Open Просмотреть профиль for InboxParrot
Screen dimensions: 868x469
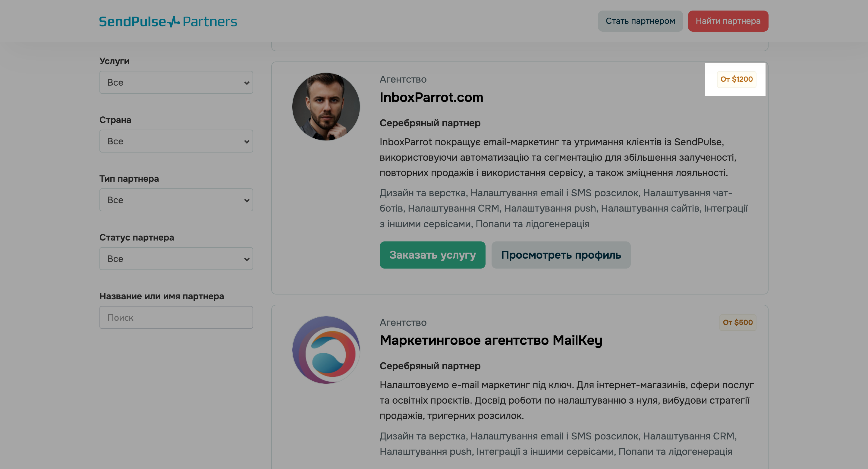pyautogui.click(x=561, y=255)
